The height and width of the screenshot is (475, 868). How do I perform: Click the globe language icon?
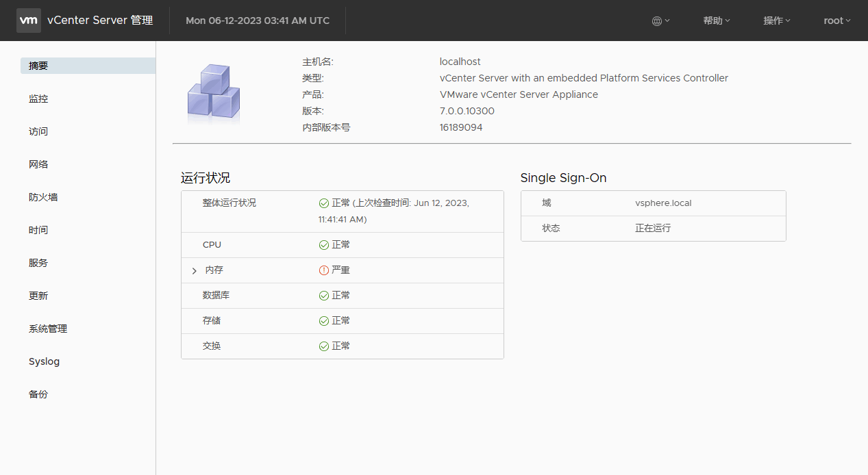[x=657, y=21]
